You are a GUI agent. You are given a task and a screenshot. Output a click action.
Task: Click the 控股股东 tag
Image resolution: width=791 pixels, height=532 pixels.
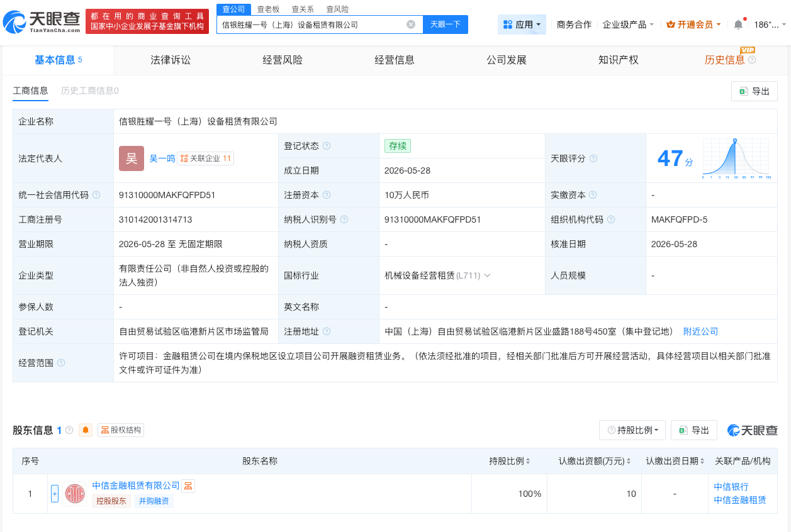111,501
